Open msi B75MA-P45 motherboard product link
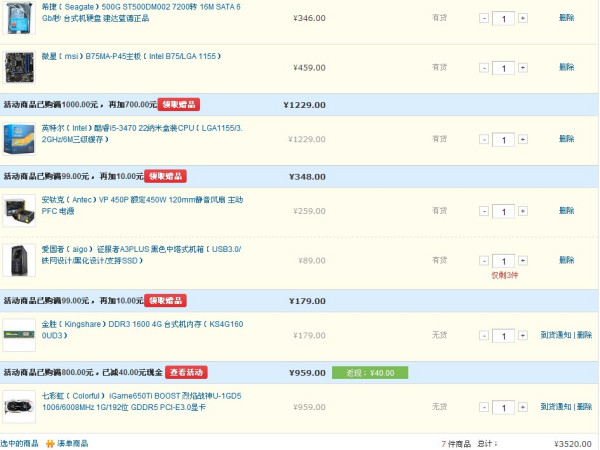 131,56
